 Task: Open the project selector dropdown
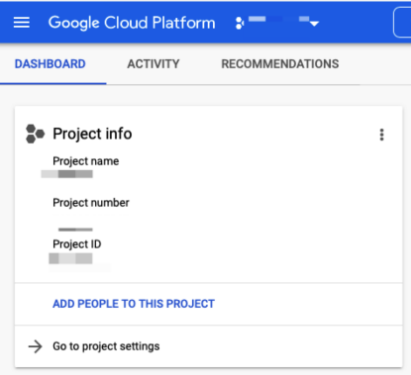pyautogui.click(x=277, y=22)
